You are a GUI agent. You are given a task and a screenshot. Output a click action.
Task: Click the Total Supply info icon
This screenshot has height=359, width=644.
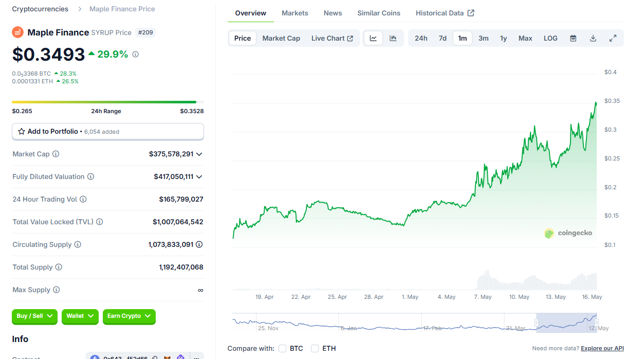59,267
